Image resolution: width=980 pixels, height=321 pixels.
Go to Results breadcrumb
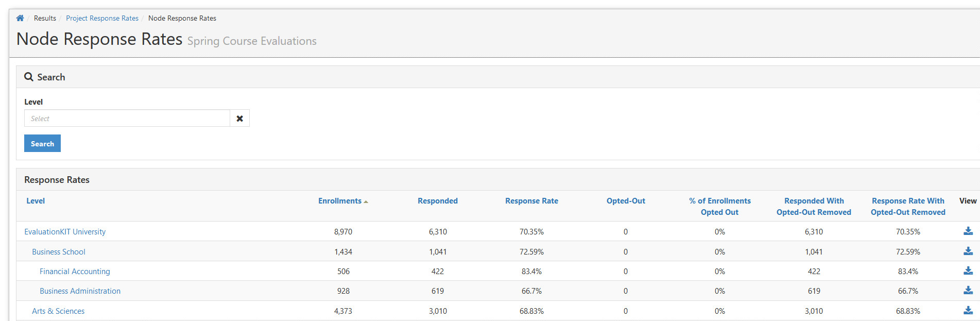[45, 18]
